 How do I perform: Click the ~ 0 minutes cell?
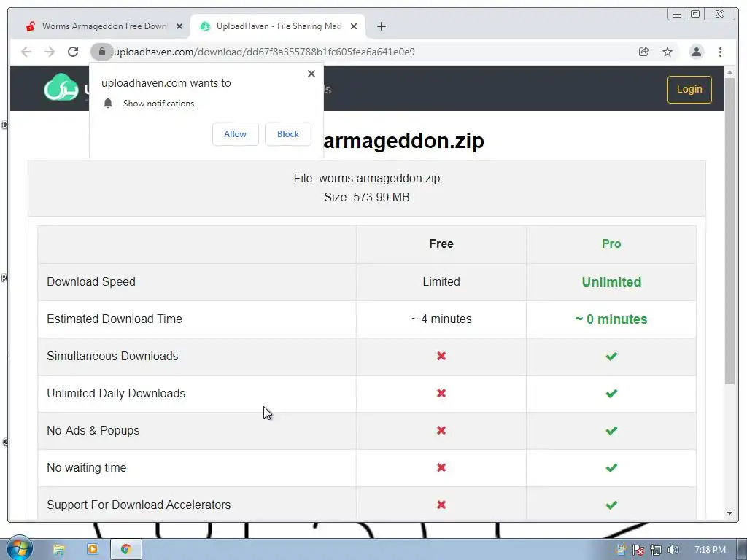point(611,319)
